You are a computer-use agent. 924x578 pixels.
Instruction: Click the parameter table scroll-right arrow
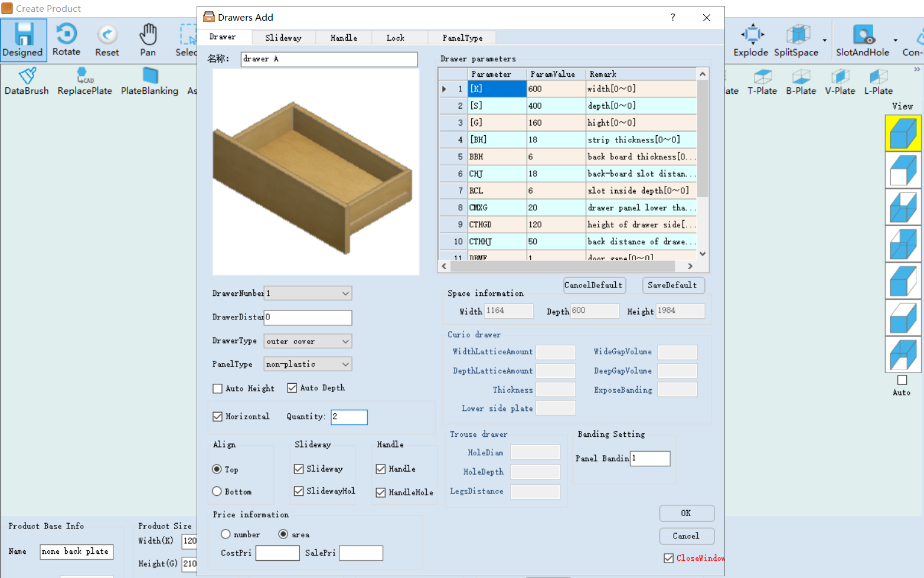[x=690, y=266]
